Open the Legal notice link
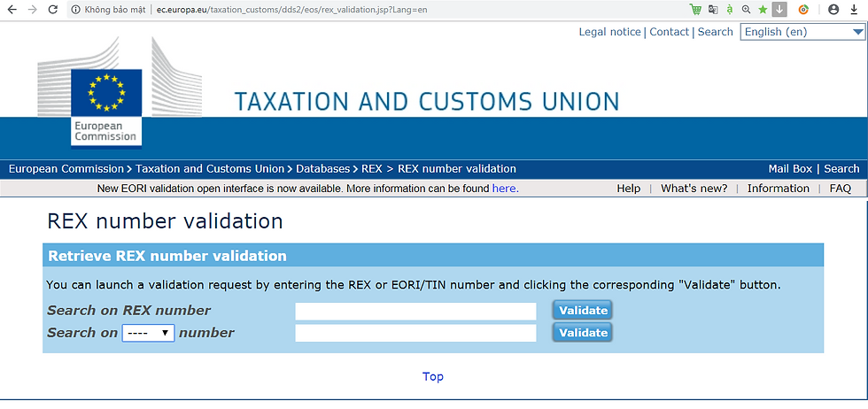This screenshot has height=409, width=868. tap(609, 32)
